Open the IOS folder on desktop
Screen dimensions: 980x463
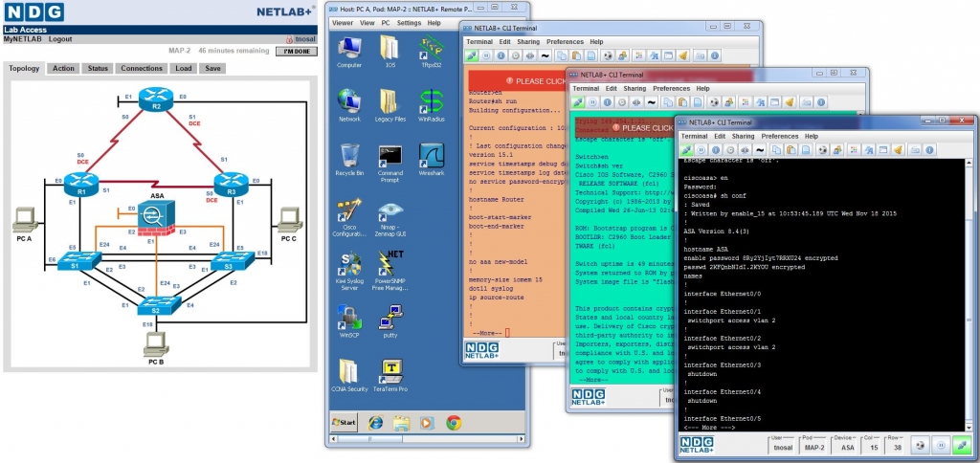(x=390, y=52)
